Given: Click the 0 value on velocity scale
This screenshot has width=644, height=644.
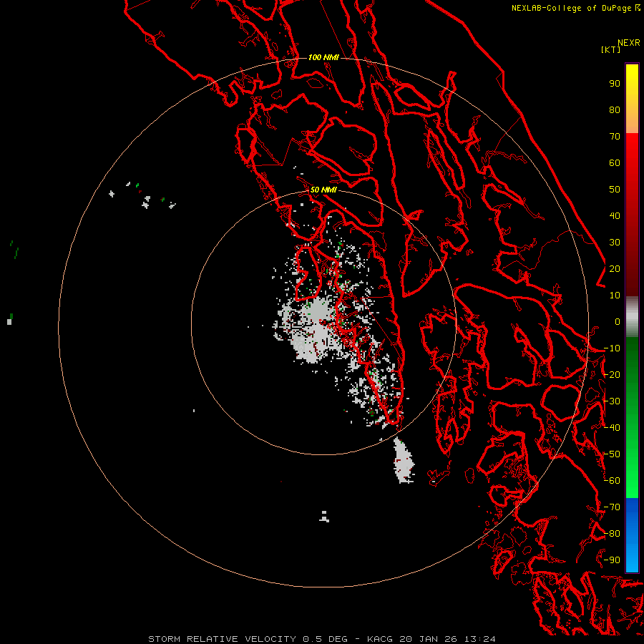Looking at the screenshot, I should point(618,321).
